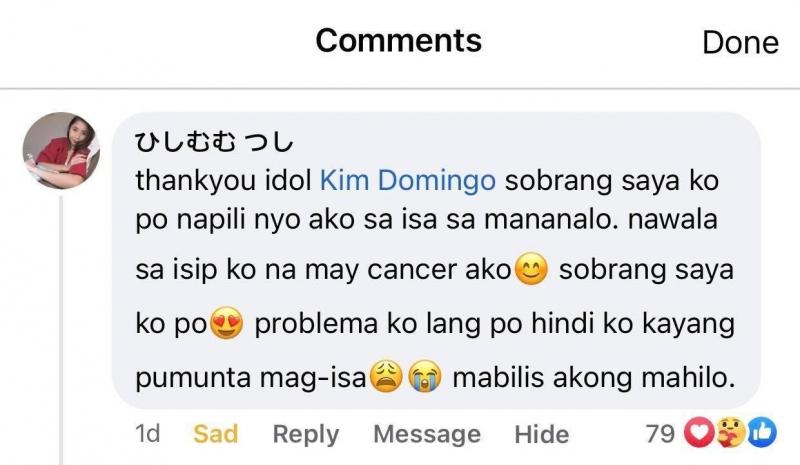The width and height of the screenshot is (800, 465).
Task: Tap Done to close the comments
Action: coord(740,42)
